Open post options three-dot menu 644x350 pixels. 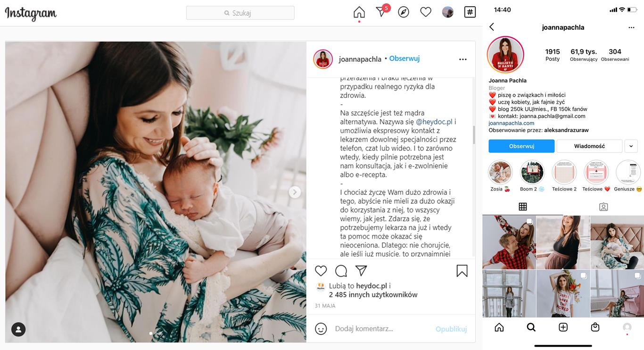[x=463, y=59]
